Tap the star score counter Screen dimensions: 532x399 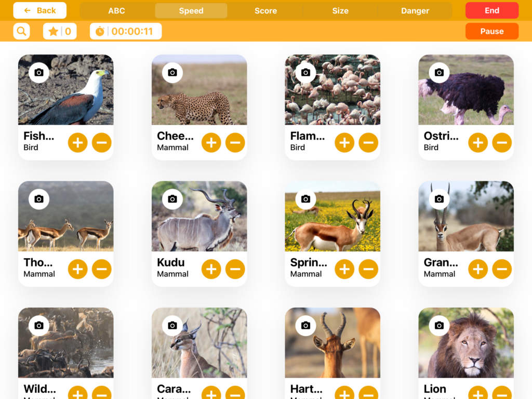click(60, 31)
